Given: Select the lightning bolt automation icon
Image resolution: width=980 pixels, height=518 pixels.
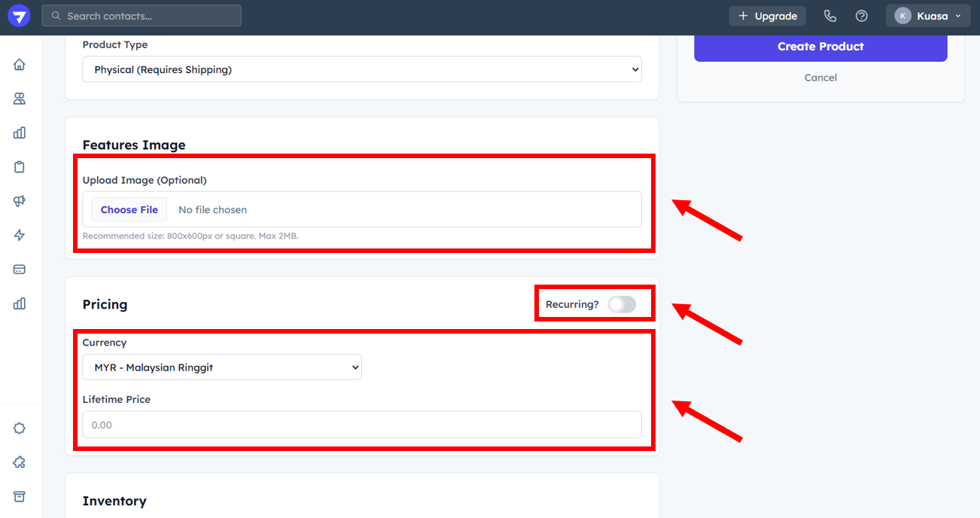Looking at the screenshot, I should click(x=20, y=235).
